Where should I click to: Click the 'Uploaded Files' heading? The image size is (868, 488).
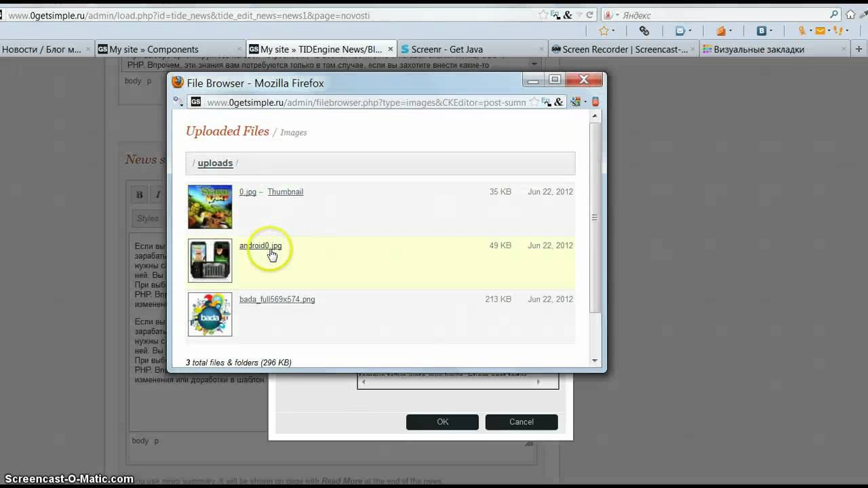tap(228, 131)
